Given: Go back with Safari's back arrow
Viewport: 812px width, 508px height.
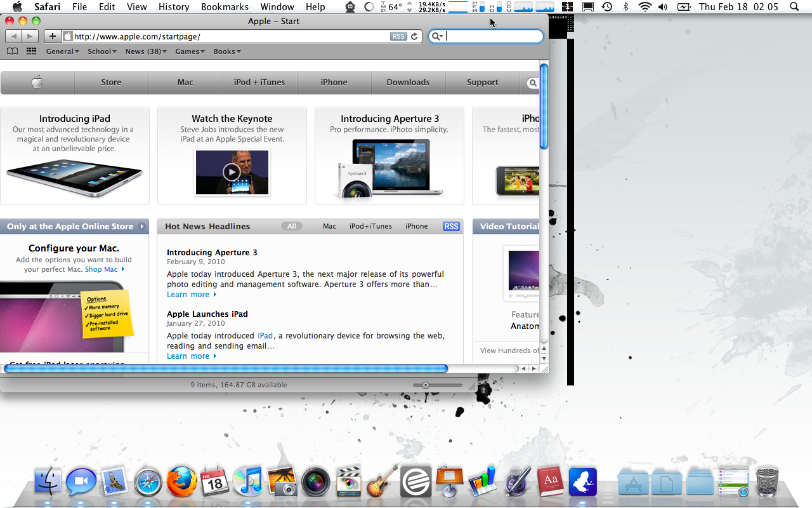Looking at the screenshot, I should coord(14,36).
